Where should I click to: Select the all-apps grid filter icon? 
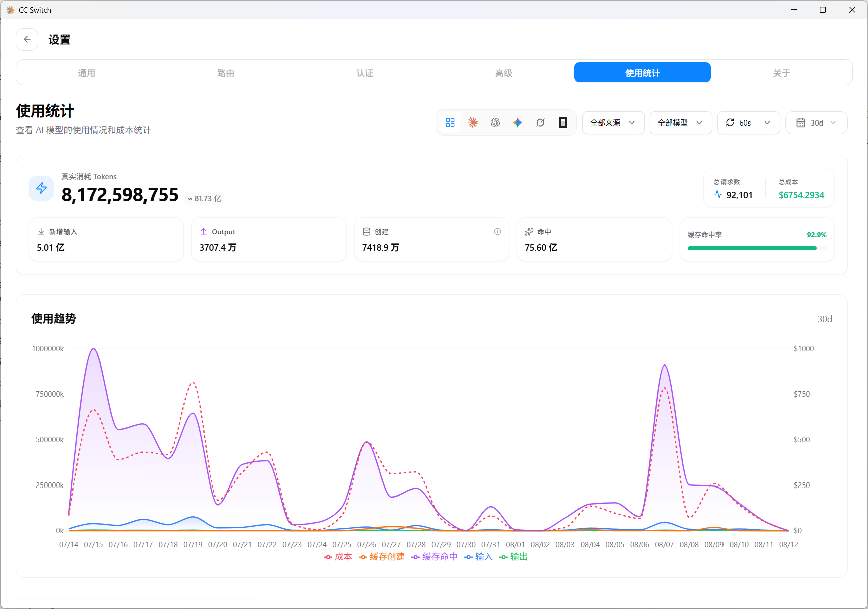[450, 123]
